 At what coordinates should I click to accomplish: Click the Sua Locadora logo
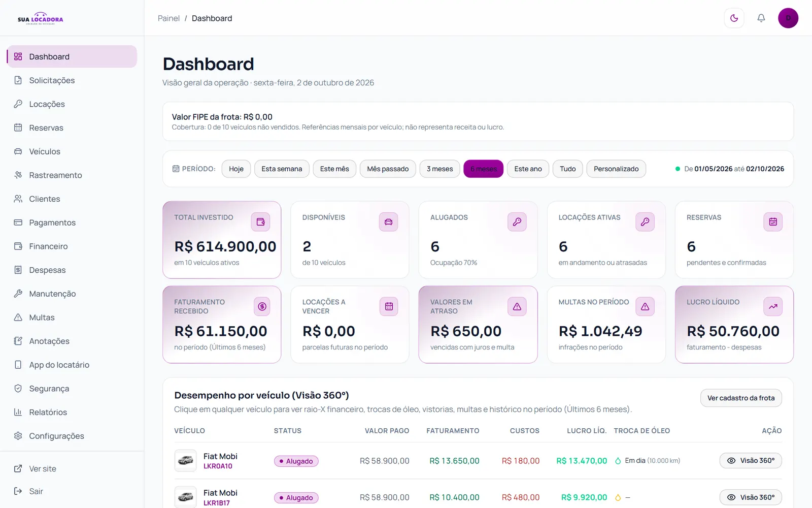[x=41, y=18]
